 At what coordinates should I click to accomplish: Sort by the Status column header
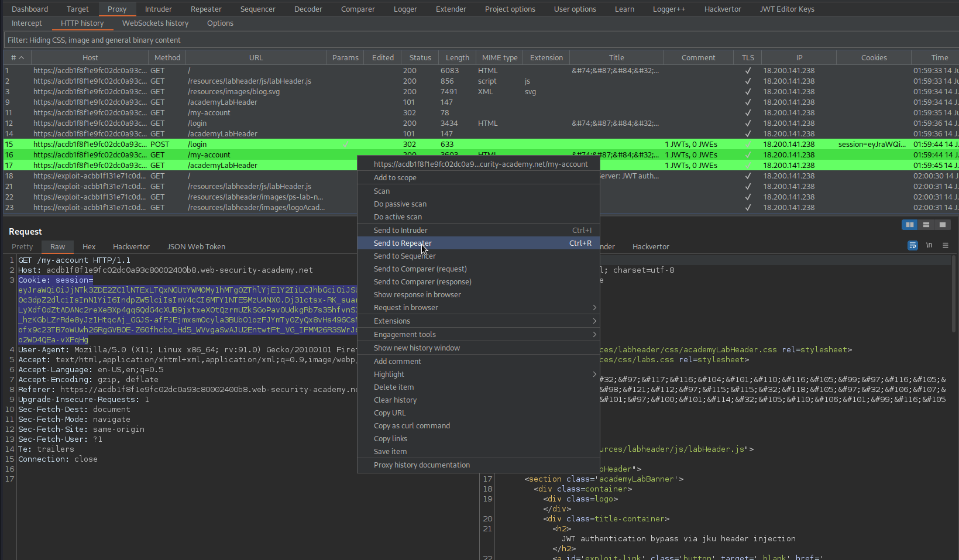(x=420, y=57)
